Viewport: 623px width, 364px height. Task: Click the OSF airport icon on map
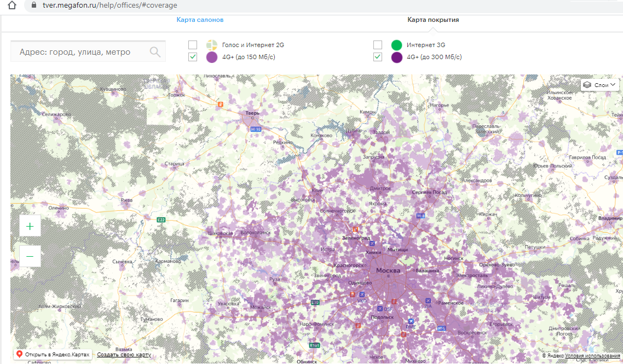tap(380, 309)
